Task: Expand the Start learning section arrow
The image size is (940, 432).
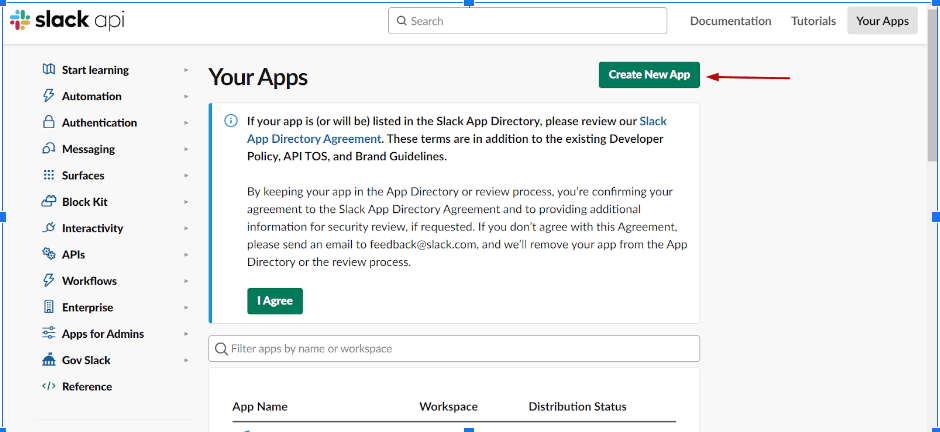Action: (x=186, y=70)
